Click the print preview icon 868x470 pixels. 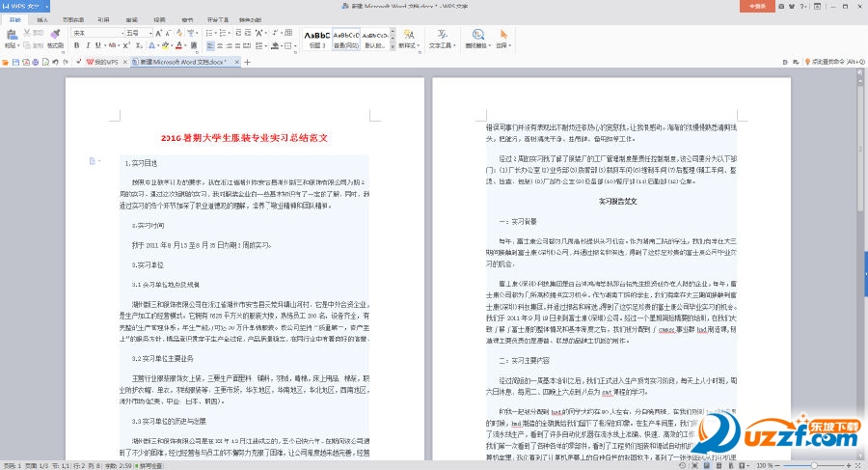pyautogui.click(x=45, y=62)
